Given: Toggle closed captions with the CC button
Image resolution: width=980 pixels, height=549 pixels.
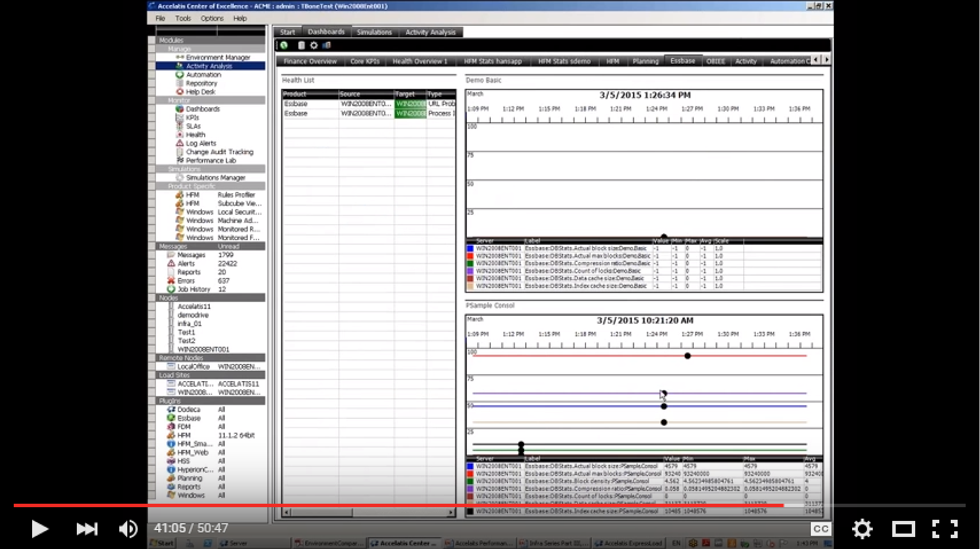Looking at the screenshot, I should point(821,529).
